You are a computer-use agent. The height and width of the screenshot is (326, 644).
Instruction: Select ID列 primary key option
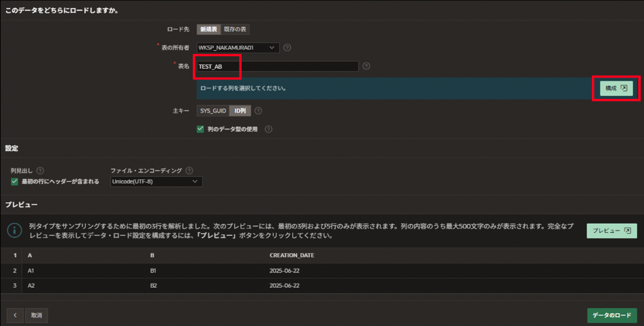[240, 111]
